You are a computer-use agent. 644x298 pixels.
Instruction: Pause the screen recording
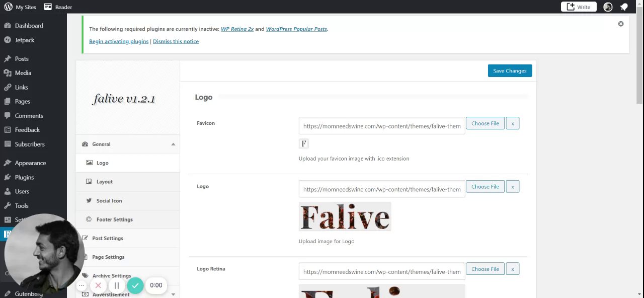point(117,285)
